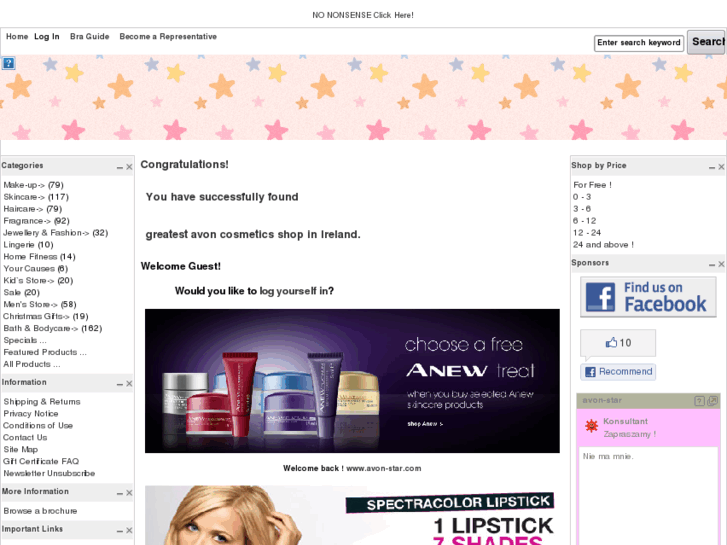Expand Jewellery & Fashion category
727x545 pixels.
tap(46, 233)
